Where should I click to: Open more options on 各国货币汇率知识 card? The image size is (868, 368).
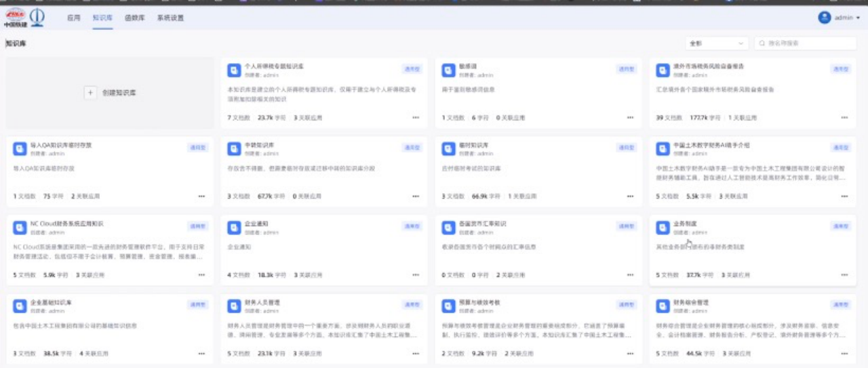(630, 275)
